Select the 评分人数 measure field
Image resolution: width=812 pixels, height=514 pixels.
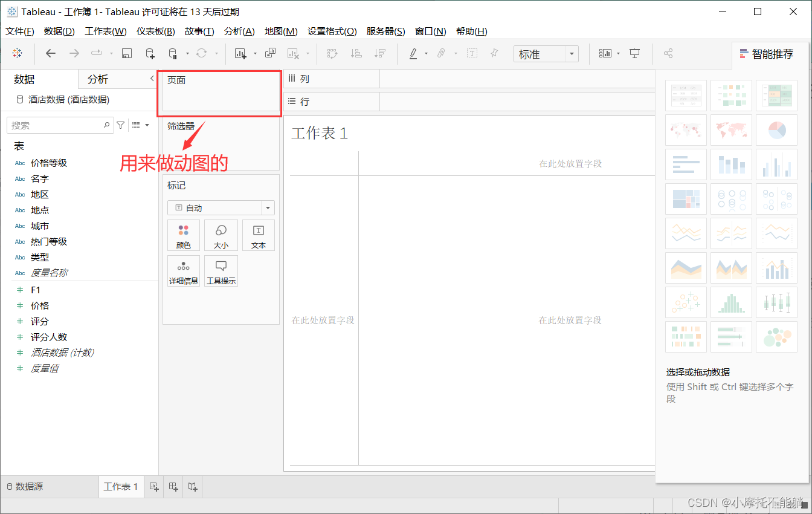point(49,337)
